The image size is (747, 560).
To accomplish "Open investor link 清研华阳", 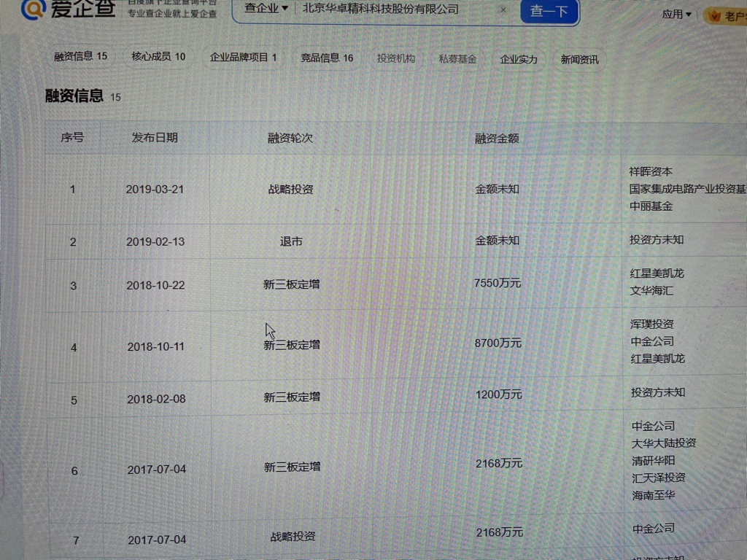I will coord(653,461).
